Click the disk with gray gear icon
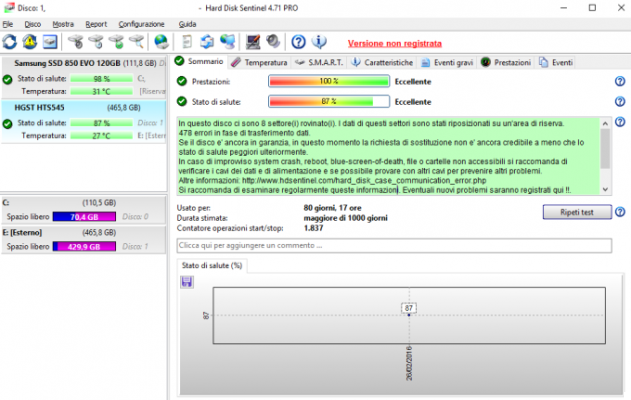Image resolution: width=631 pixels, height=400 pixels. 76,42
